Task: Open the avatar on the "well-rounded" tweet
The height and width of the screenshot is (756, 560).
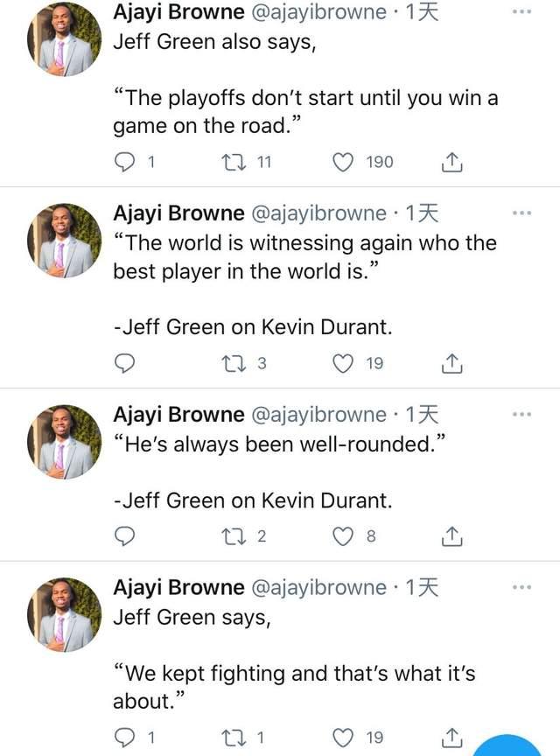Action: point(65,441)
